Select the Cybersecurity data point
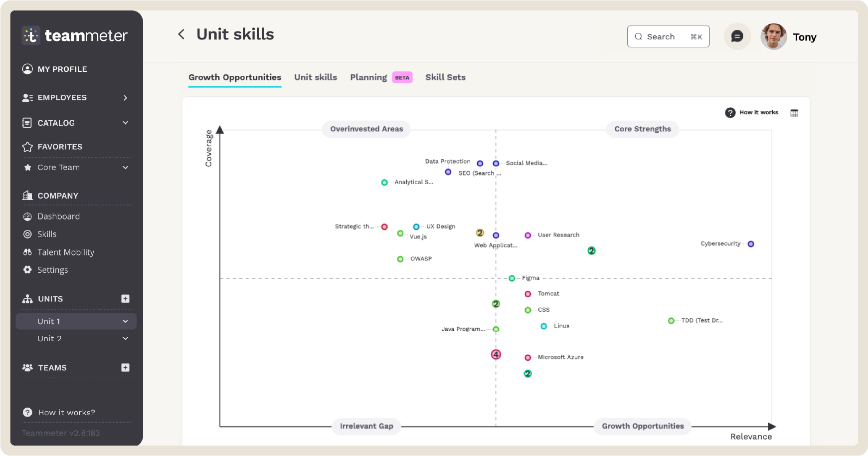This screenshot has height=456, width=868. pyautogui.click(x=750, y=244)
